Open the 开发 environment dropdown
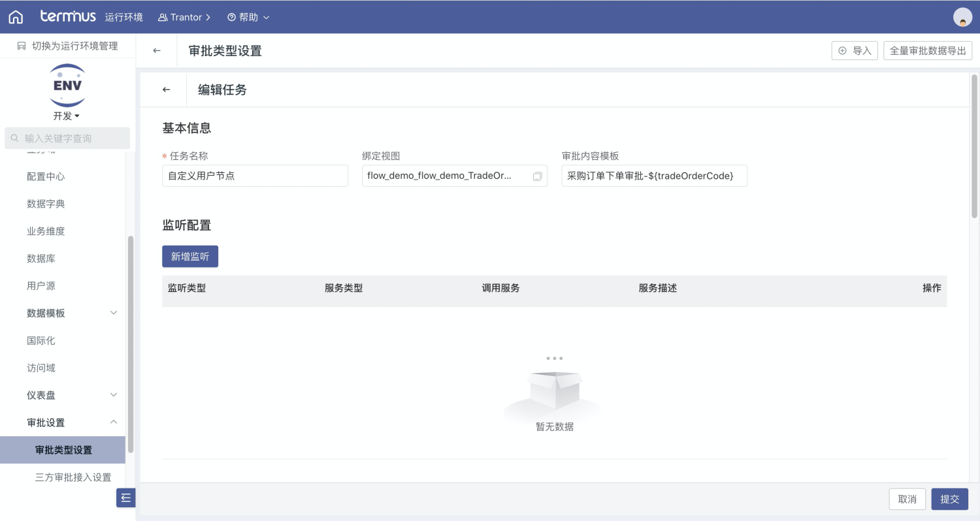 tap(67, 116)
